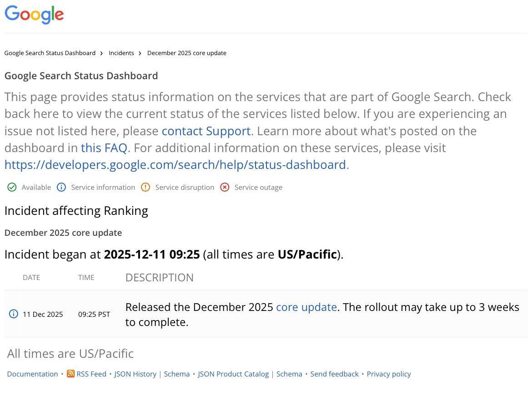The width and height of the screenshot is (532, 417).
Task: Click the green Available checkmark icon
Action: (x=12, y=187)
